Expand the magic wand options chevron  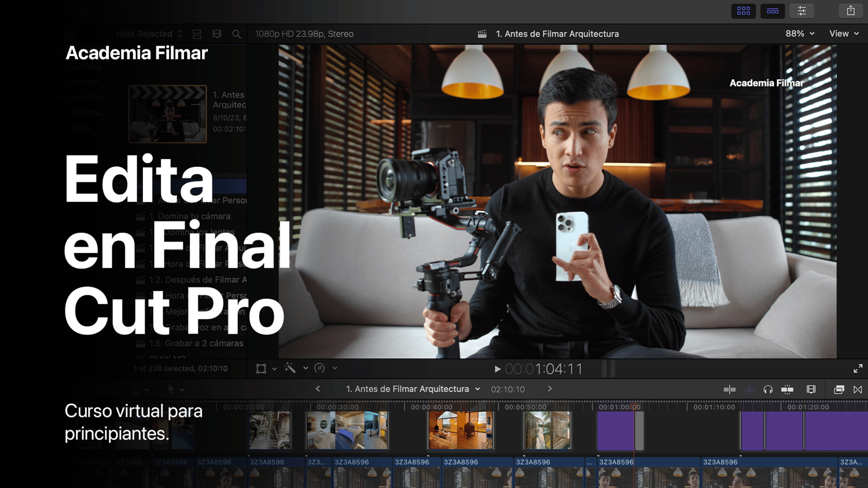coord(306,368)
